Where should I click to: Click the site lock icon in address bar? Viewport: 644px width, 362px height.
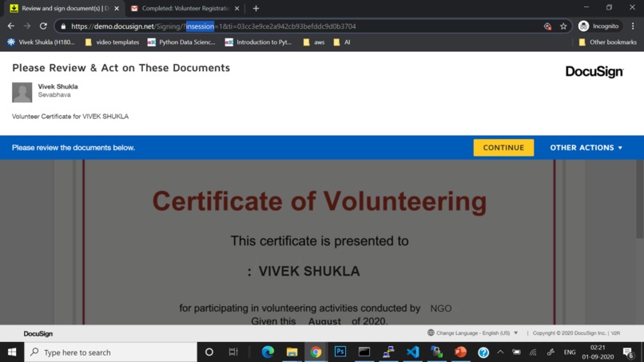(x=63, y=26)
